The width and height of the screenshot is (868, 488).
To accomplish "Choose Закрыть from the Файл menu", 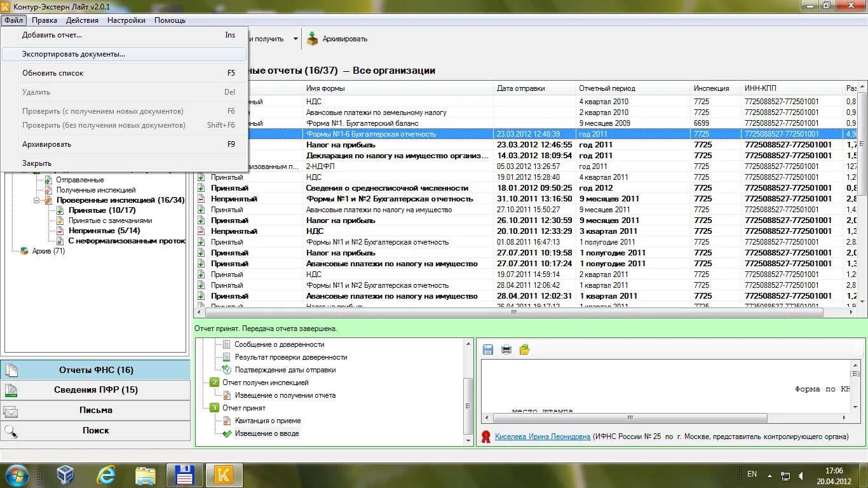I will [x=124, y=163].
